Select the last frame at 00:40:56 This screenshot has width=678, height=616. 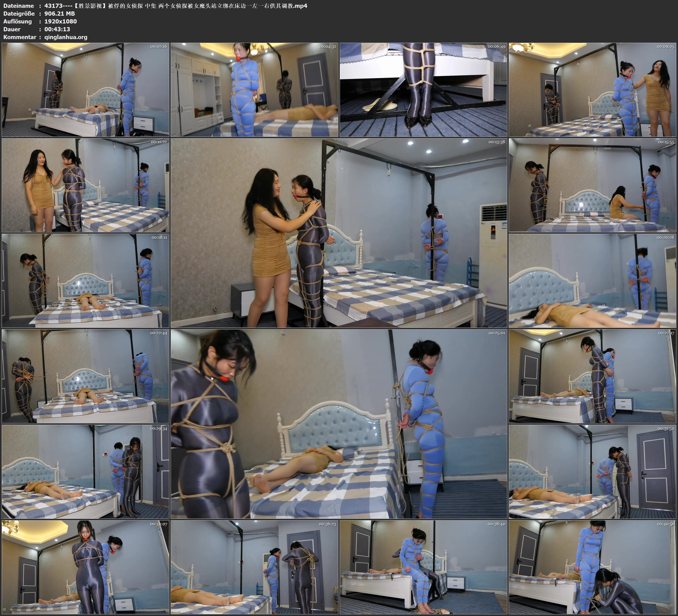(x=592, y=567)
